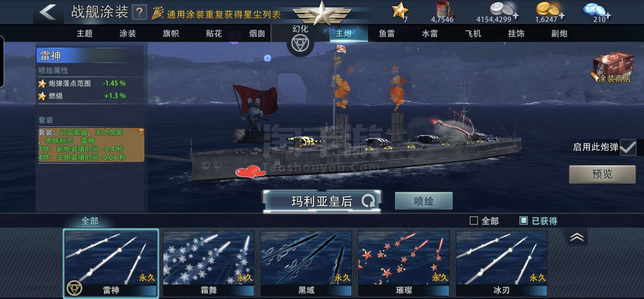Click the back arrow icon

(x=48, y=12)
